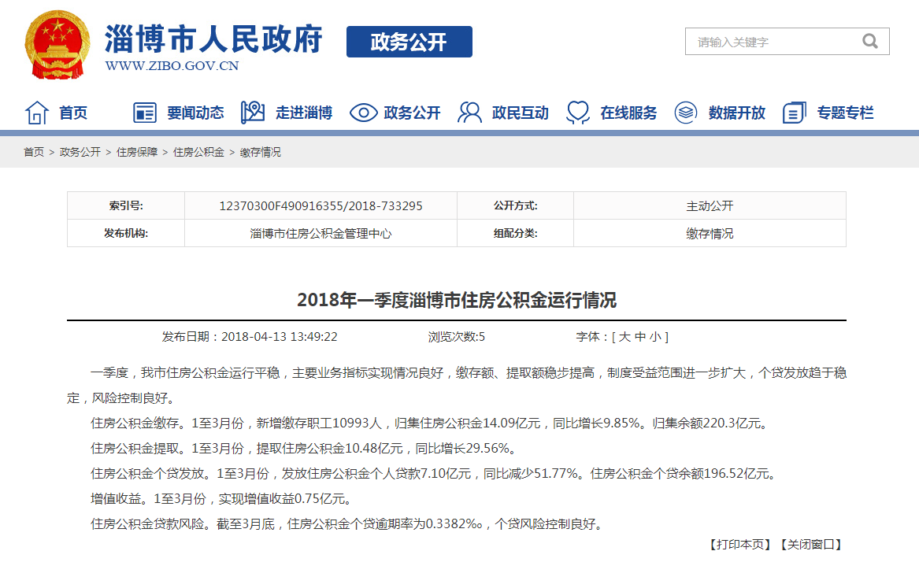The image size is (919, 588).
Task: Click the map pin icon beside 走进淄博
Action: (x=253, y=113)
